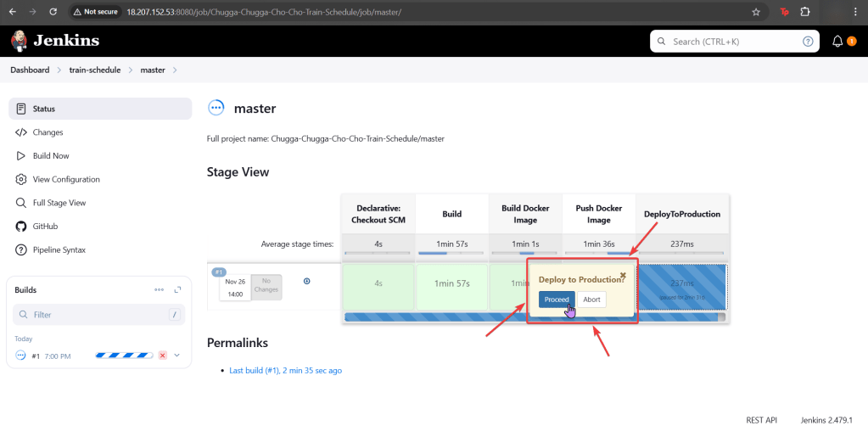Bookmark this page with the star icon

coord(756,12)
